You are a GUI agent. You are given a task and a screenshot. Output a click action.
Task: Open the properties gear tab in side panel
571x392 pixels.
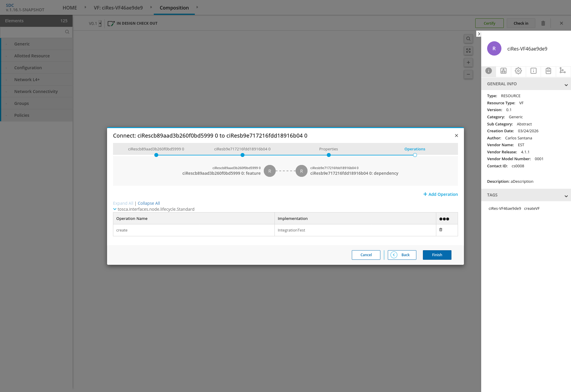[x=518, y=71]
